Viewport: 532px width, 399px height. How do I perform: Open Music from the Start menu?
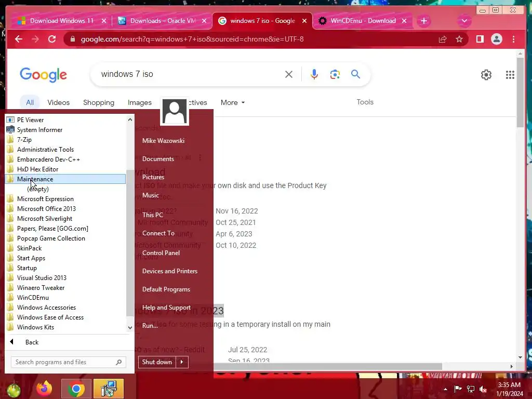point(151,195)
